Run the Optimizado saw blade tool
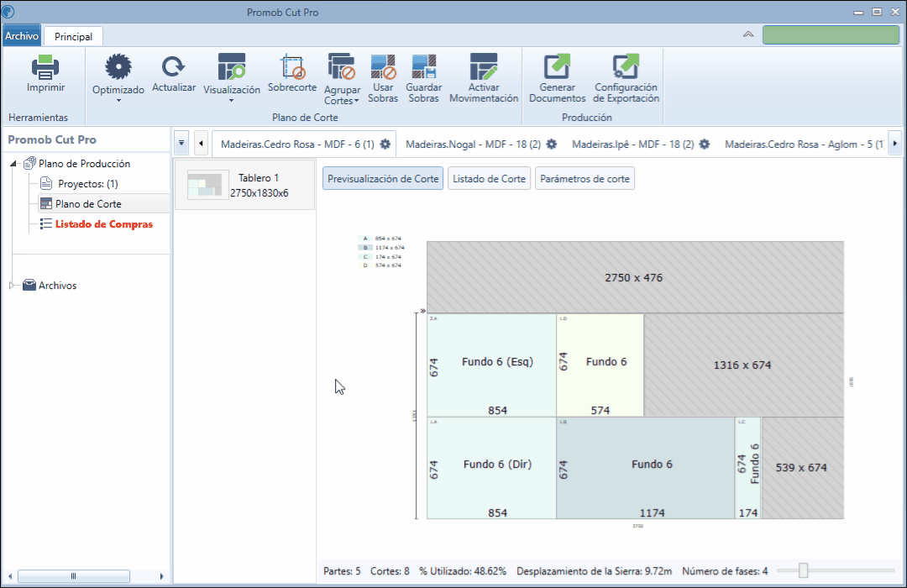 [x=118, y=67]
